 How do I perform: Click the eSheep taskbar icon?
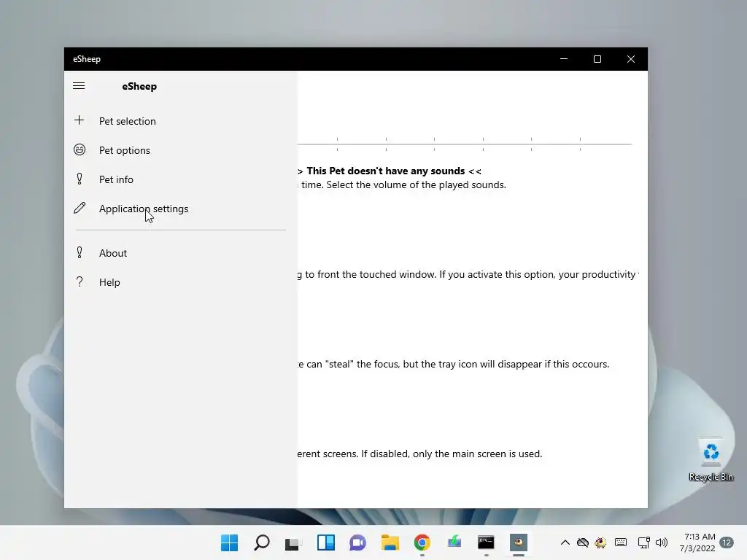[x=519, y=542]
